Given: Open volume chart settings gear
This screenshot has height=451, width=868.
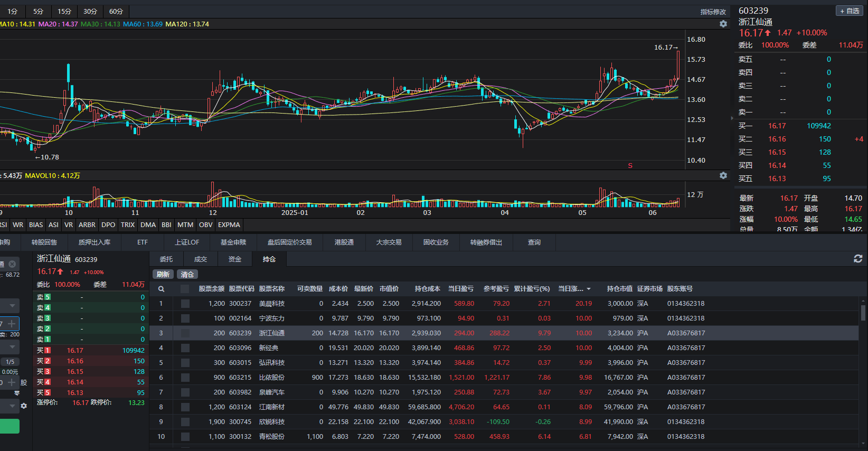Looking at the screenshot, I should [x=723, y=175].
